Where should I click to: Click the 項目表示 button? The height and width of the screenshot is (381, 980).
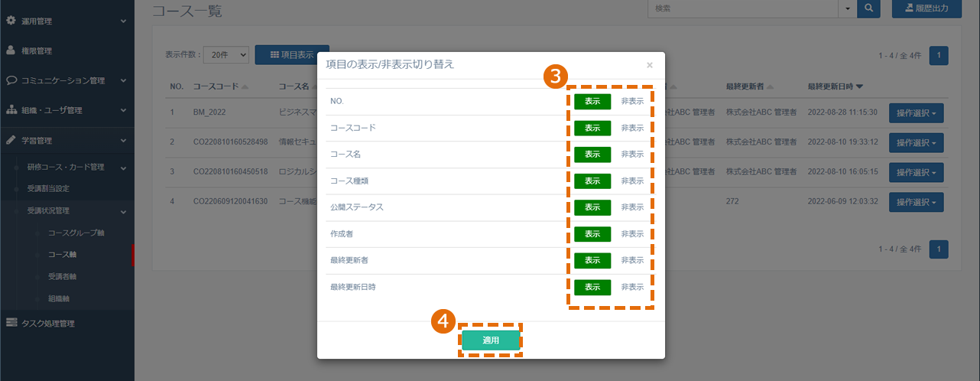[x=292, y=55]
